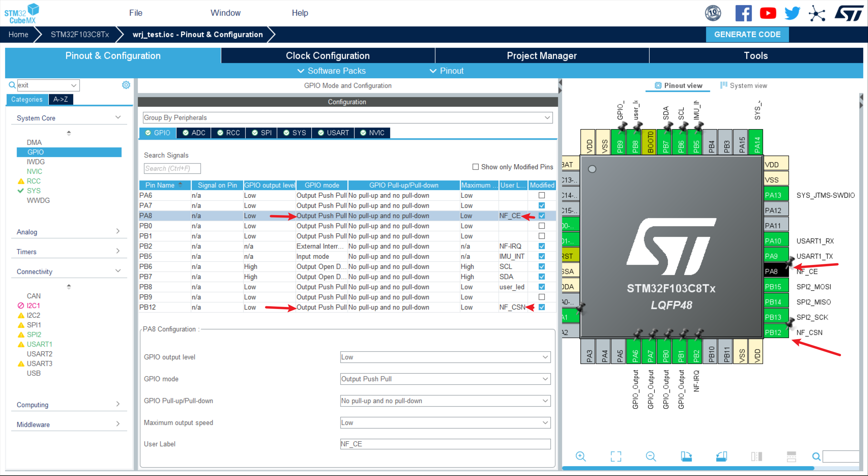The image size is (868, 476).
Task: Toggle Modified checkbox for PB0 row
Action: coord(542,226)
